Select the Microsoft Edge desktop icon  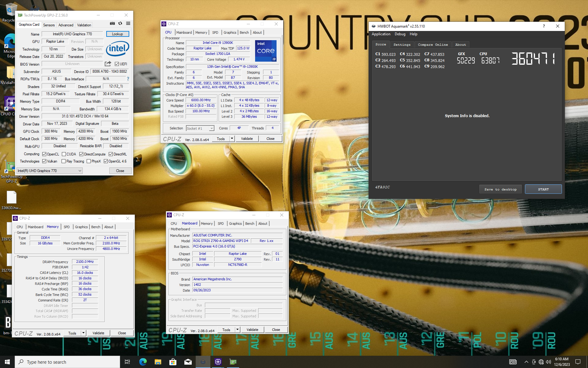click(x=9, y=46)
